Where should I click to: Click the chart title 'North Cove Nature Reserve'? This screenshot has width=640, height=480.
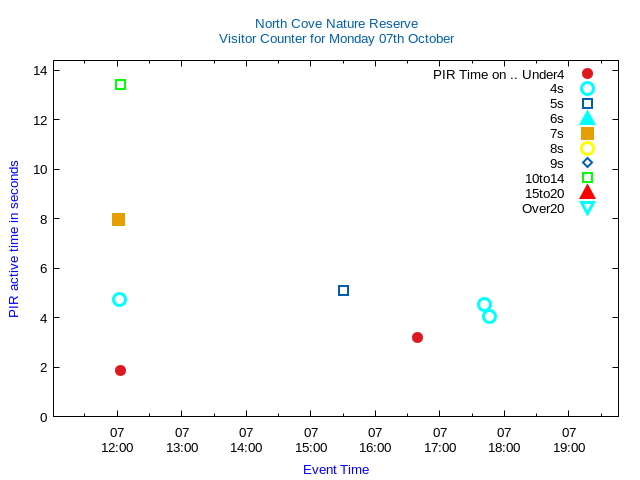(x=336, y=23)
